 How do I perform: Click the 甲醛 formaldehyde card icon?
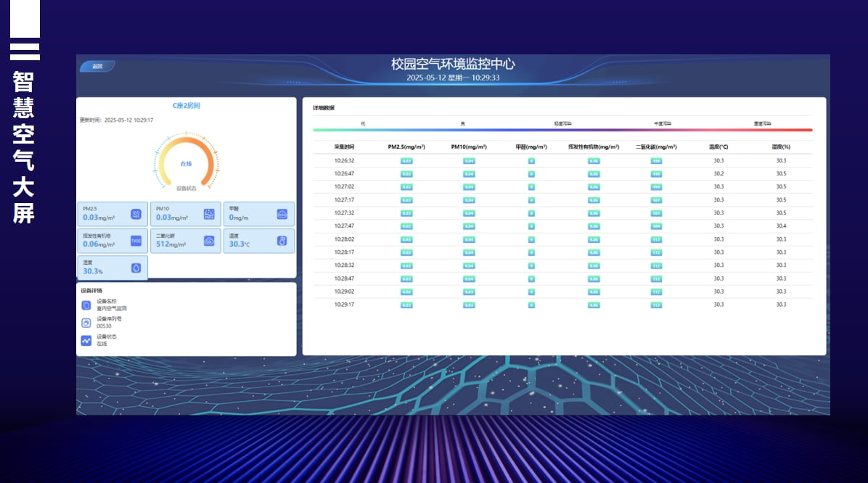282,214
